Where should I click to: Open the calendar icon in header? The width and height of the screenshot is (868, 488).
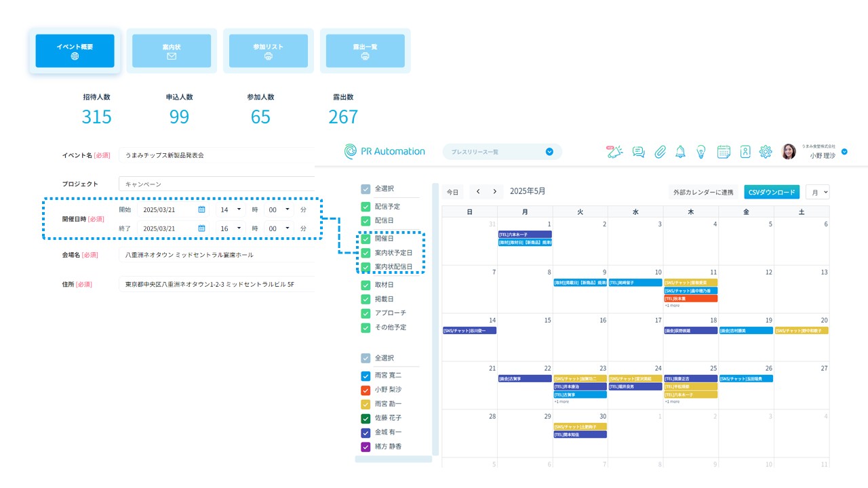point(724,152)
